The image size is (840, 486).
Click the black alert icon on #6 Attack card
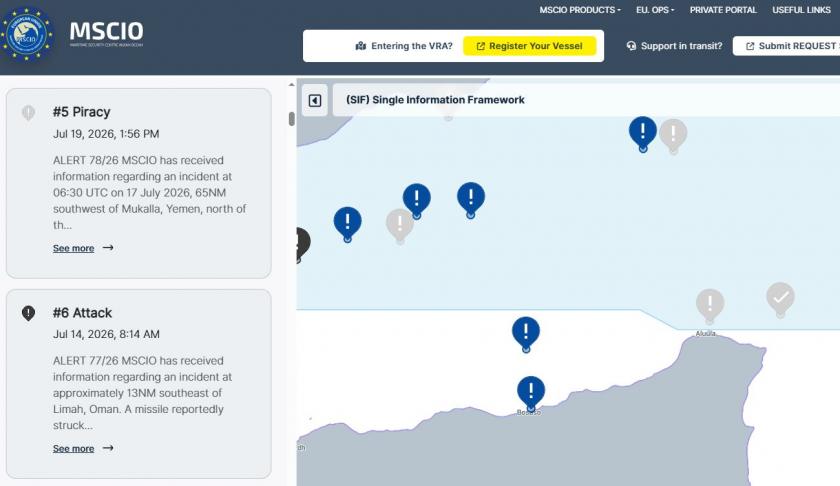(x=28, y=313)
